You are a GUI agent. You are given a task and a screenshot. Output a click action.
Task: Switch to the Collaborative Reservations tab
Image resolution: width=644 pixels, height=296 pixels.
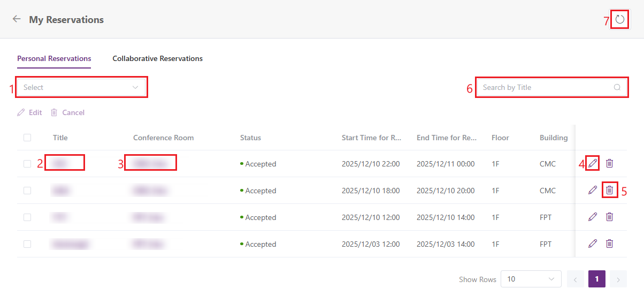(x=157, y=58)
